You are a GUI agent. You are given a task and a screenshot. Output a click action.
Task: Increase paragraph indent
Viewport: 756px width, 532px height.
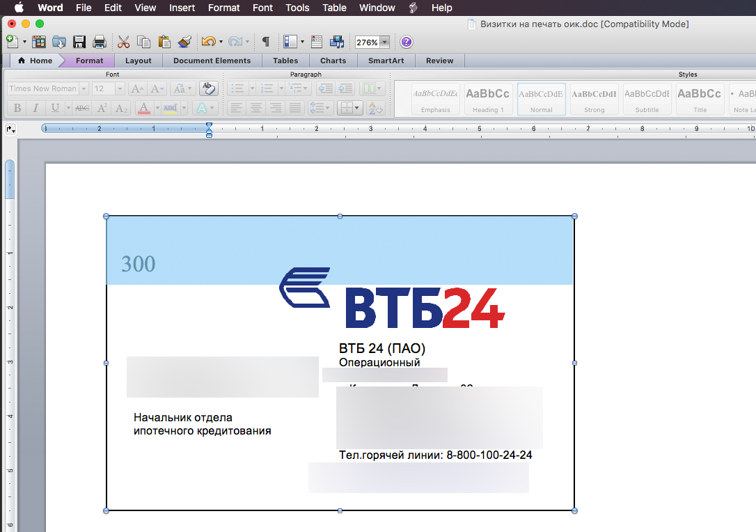(x=346, y=88)
